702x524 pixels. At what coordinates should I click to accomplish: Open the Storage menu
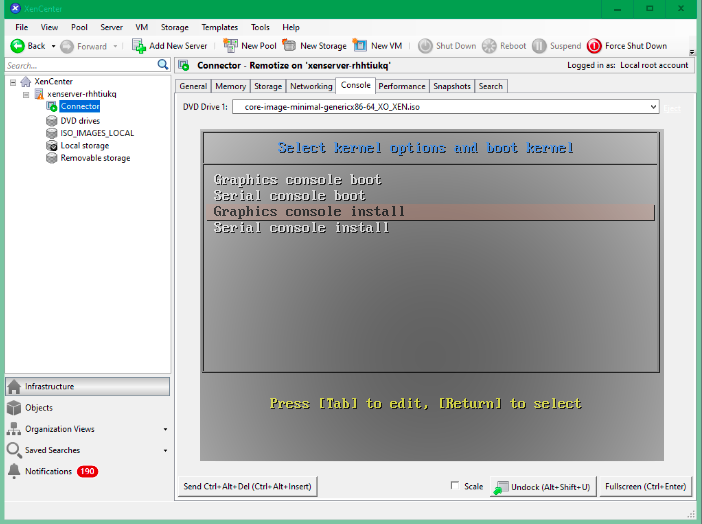(x=175, y=27)
